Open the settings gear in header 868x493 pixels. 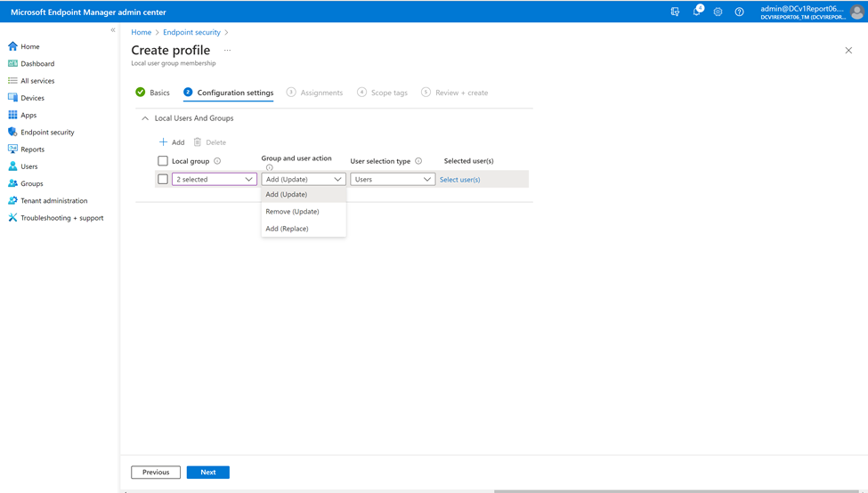tap(718, 12)
